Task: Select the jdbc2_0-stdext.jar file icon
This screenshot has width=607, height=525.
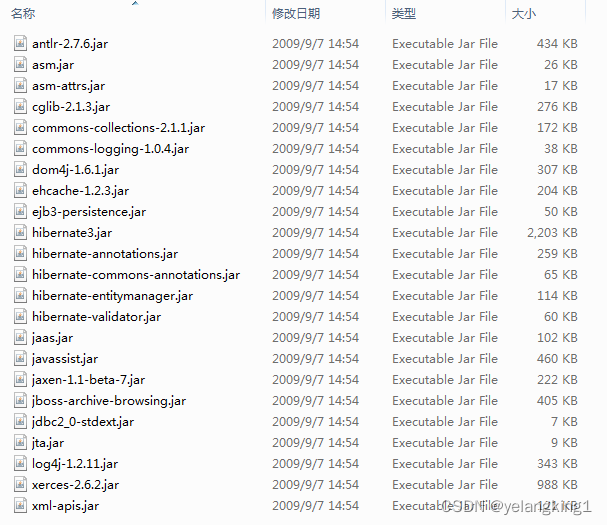Action: 20,421
